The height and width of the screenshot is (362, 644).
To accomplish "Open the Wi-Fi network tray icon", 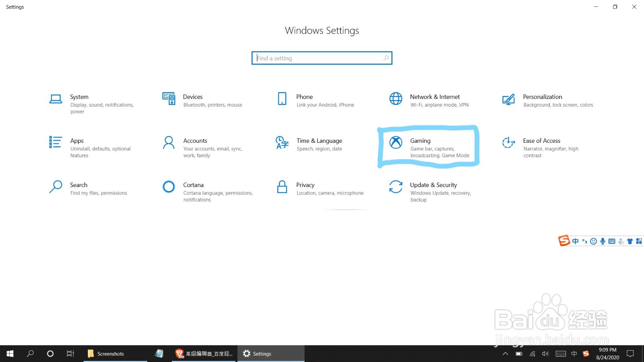I will [533, 354].
